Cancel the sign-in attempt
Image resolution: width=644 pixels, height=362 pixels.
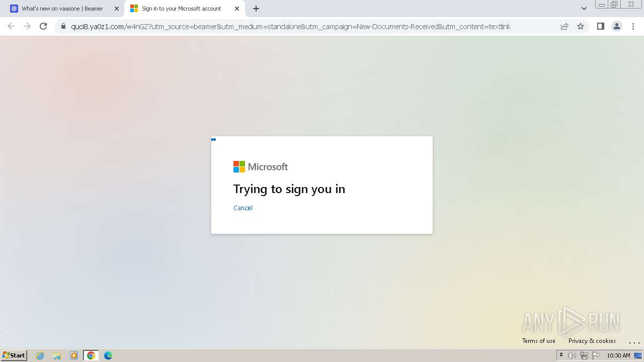click(243, 208)
